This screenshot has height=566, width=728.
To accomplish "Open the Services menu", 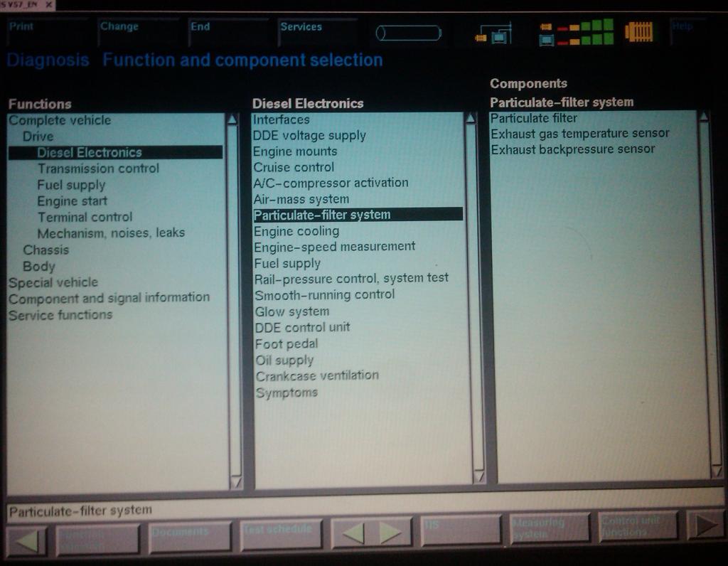I will 301,27.
